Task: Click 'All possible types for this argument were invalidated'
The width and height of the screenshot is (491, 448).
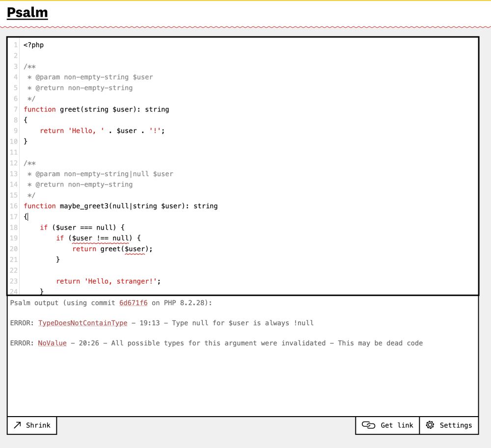Action: coord(218,343)
